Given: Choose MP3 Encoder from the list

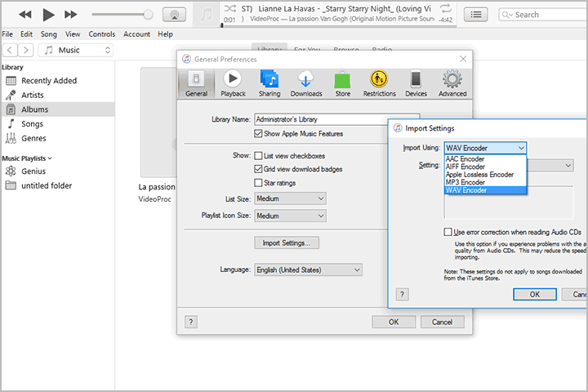Looking at the screenshot, I should pyautogui.click(x=465, y=182).
